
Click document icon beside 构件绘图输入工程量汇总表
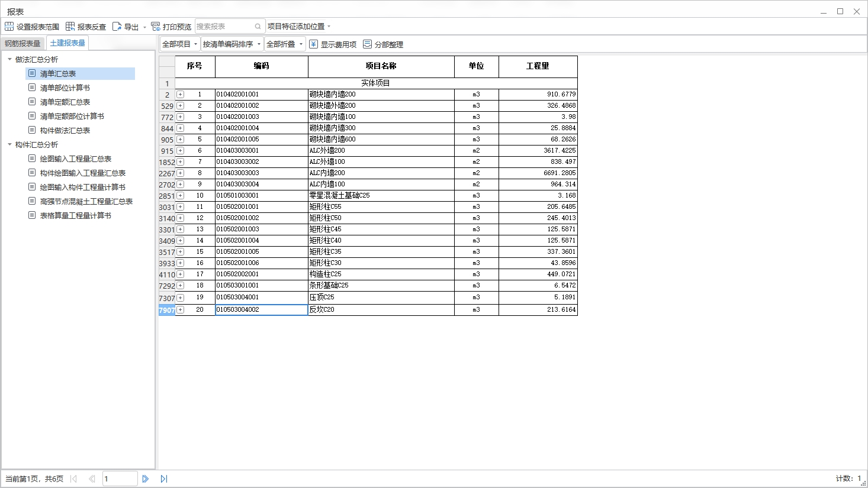click(x=32, y=173)
